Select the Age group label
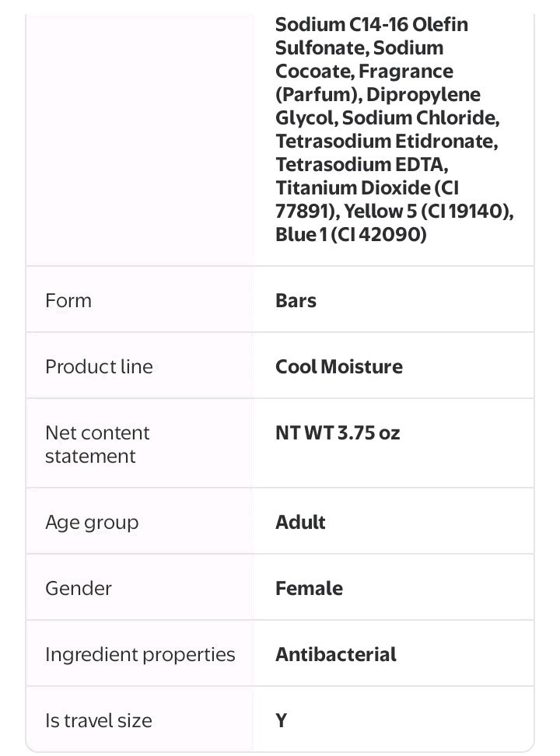 pyautogui.click(x=92, y=523)
